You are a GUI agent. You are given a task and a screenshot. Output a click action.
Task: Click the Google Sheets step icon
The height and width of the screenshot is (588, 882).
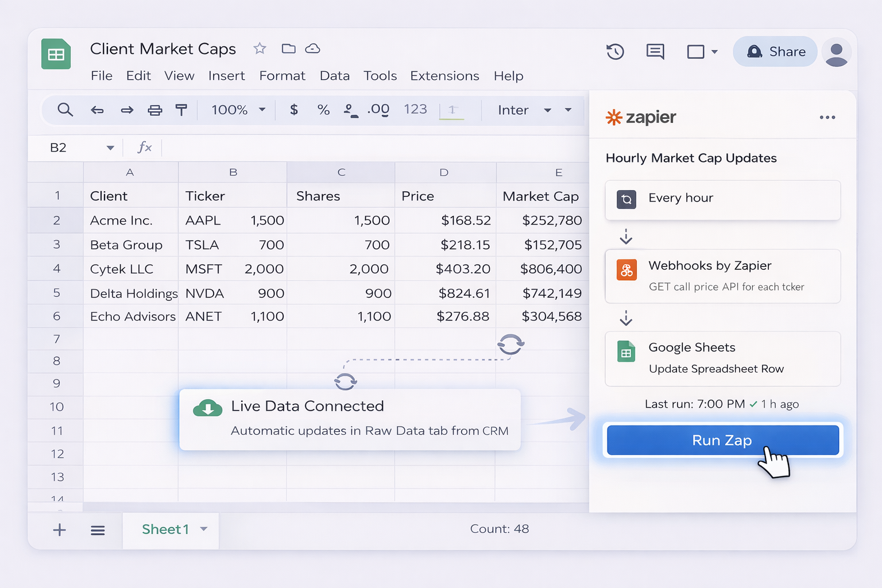point(626,351)
